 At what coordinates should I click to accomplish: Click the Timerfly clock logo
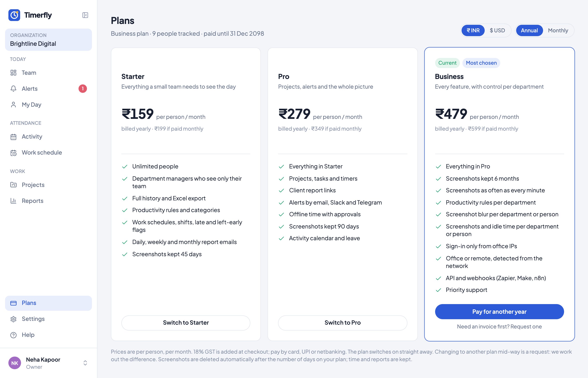coord(14,15)
